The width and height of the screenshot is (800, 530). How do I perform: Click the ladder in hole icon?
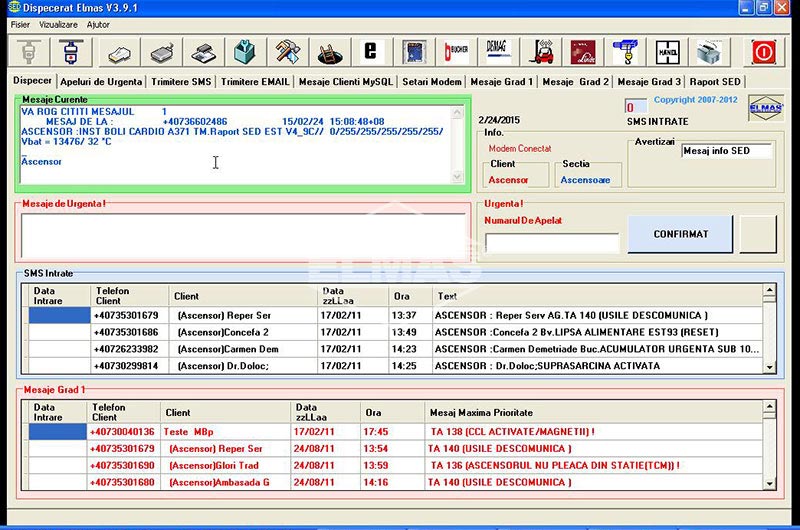pos(330,52)
